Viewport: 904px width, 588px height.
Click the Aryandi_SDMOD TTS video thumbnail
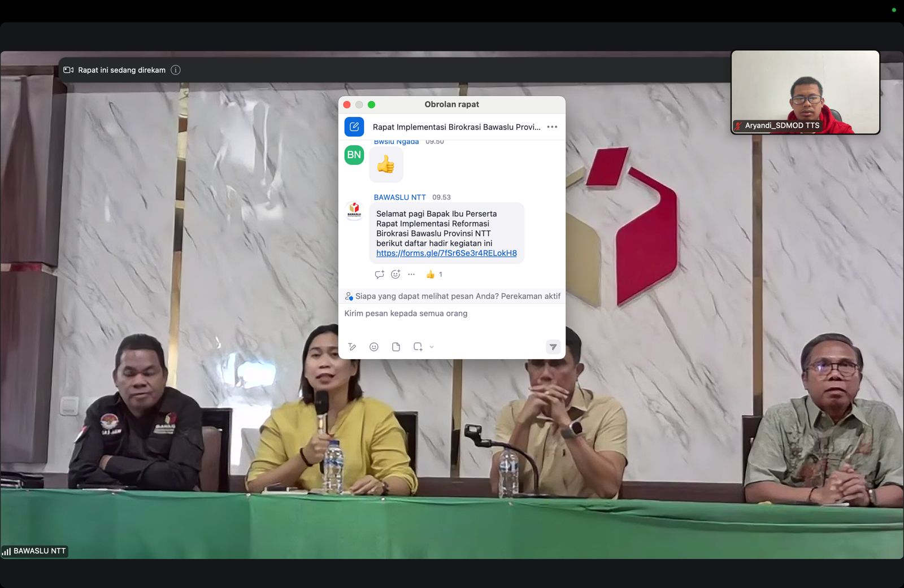pyautogui.click(x=806, y=92)
